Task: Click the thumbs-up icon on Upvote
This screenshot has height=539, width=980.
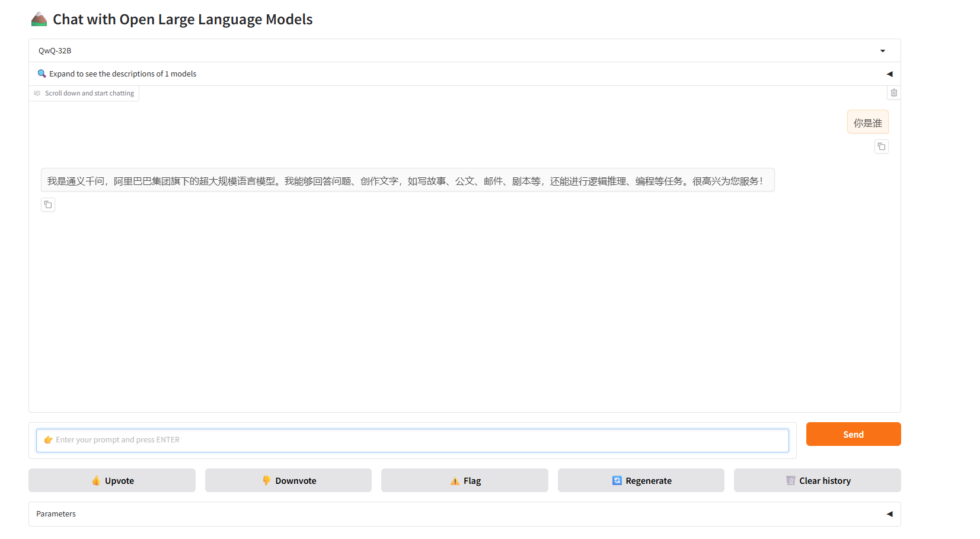Action: coord(96,480)
